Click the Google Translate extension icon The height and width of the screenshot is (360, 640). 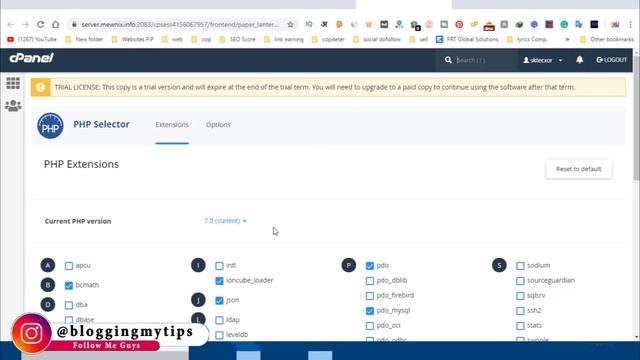point(579,24)
